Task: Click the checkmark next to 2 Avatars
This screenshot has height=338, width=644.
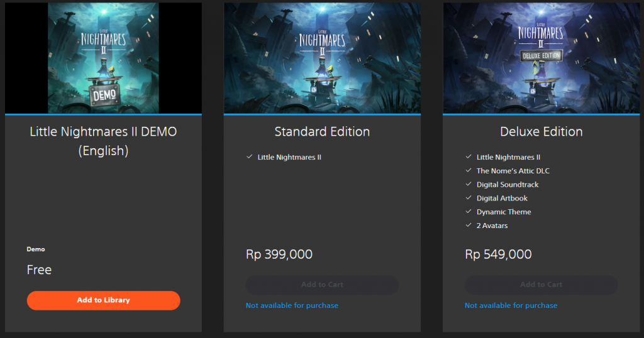Action: click(469, 226)
